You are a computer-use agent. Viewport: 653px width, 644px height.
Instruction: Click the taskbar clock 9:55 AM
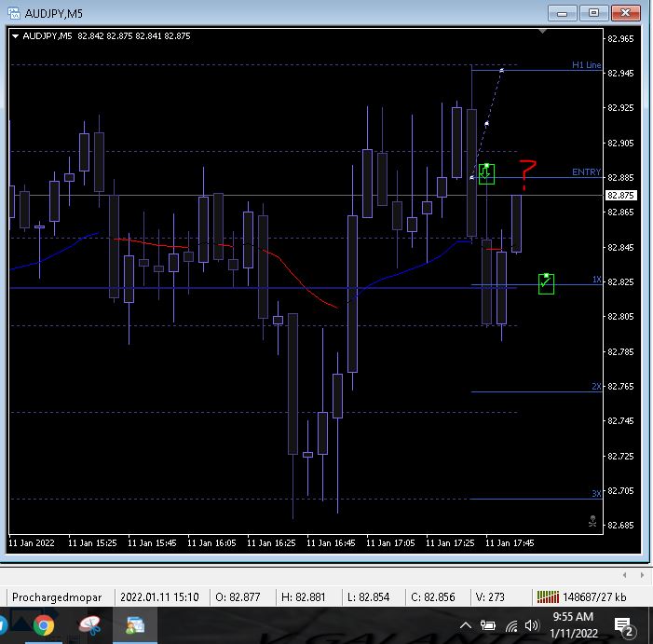[573, 617]
